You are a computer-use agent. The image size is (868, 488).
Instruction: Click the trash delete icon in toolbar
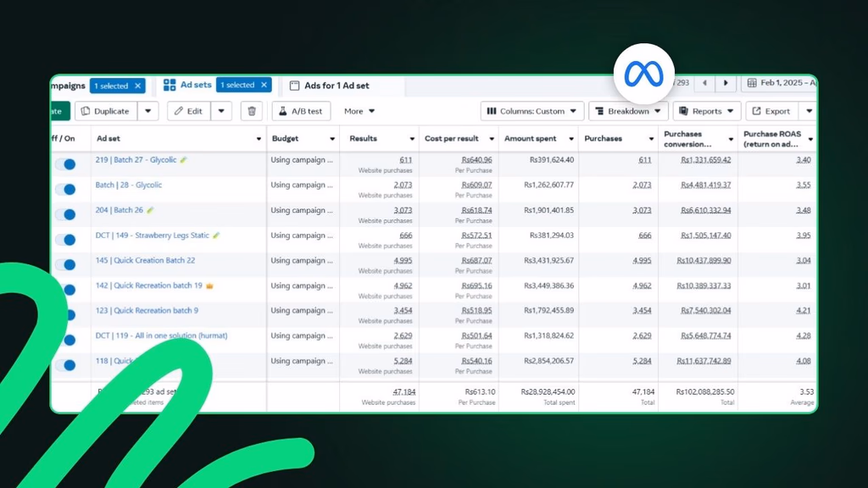(251, 111)
